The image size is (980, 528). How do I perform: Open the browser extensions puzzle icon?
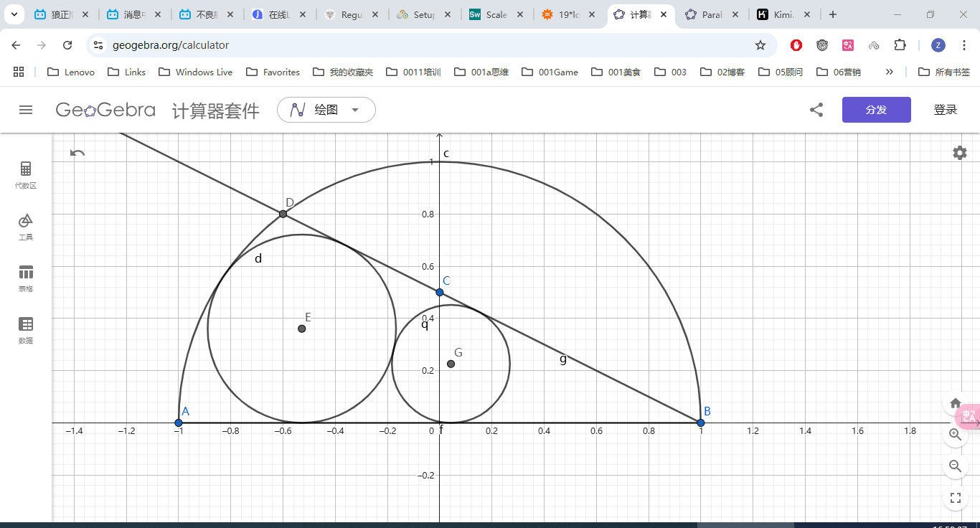[x=900, y=45]
